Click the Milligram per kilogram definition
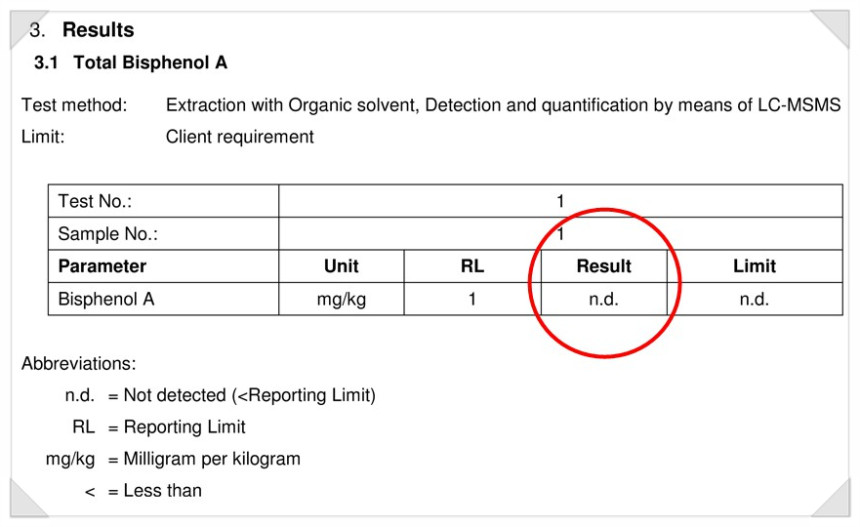The width and height of the screenshot is (860, 527). click(x=173, y=459)
